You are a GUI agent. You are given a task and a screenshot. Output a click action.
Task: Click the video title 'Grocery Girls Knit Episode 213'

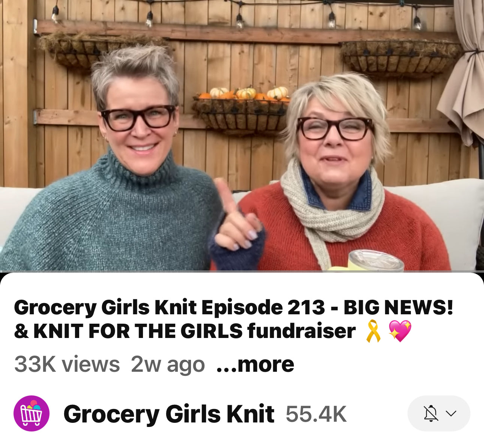click(169, 308)
